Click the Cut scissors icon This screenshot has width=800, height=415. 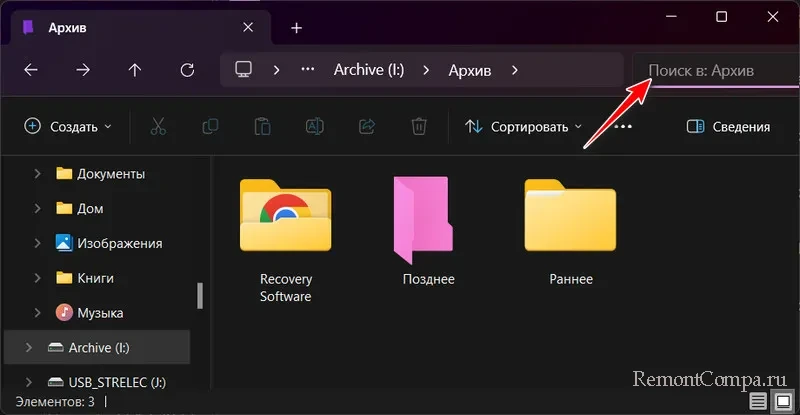(x=158, y=127)
